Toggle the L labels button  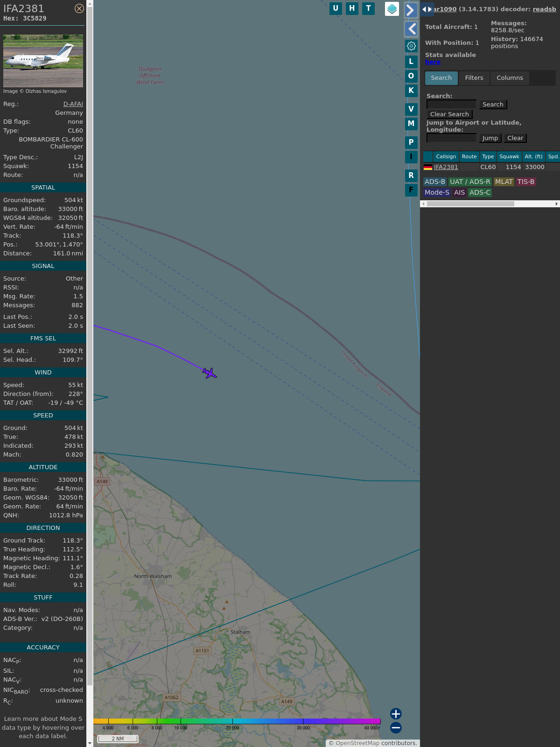coord(411,62)
